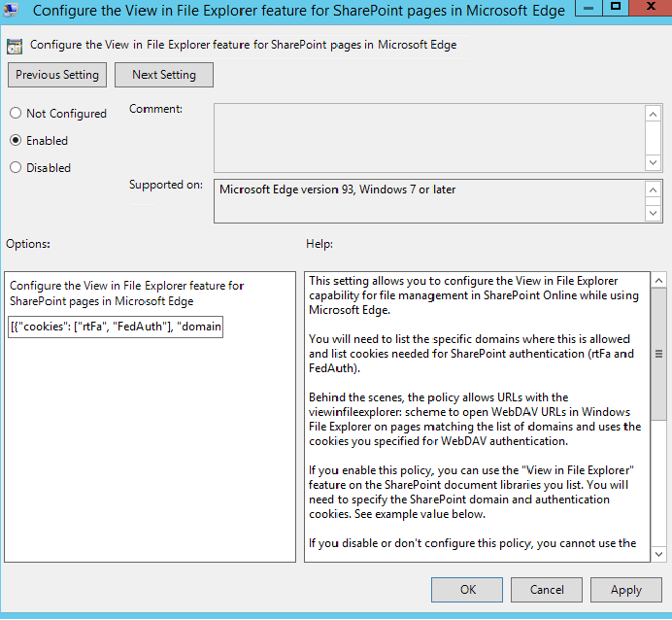Click the window system icon in the title bar
This screenshot has width=672, height=620.
click(11, 10)
